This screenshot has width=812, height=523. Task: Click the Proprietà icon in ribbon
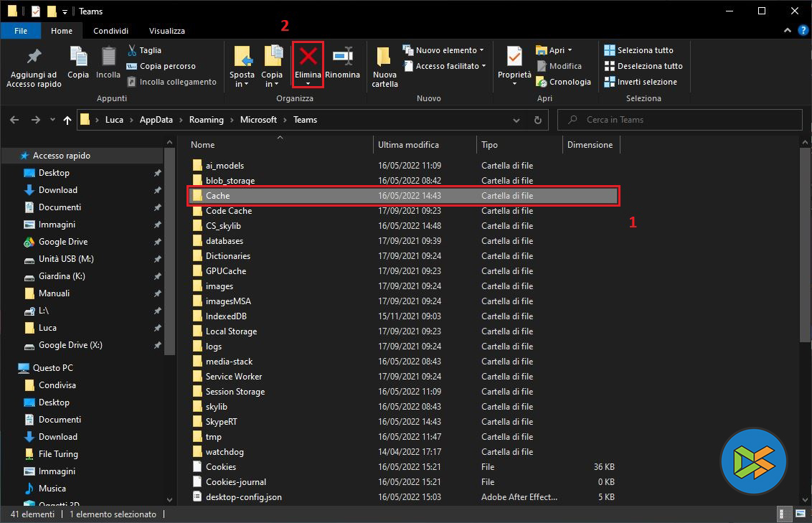514,57
